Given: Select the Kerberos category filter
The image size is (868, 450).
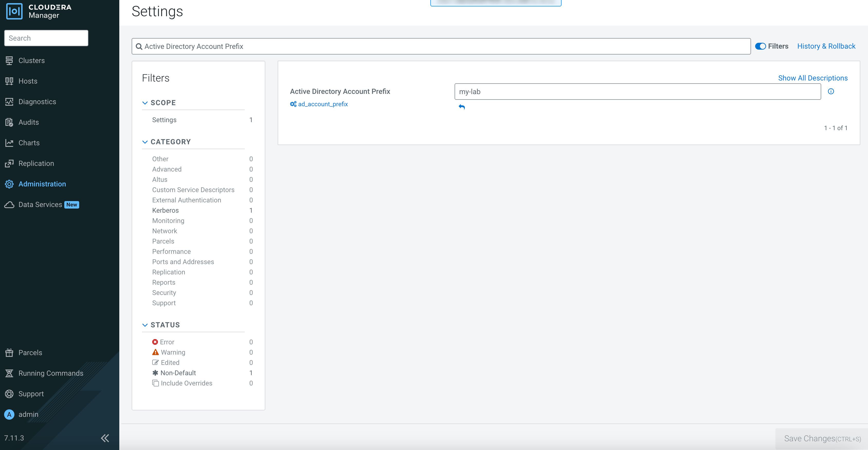Looking at the screenshot, I should coord(165,210).
